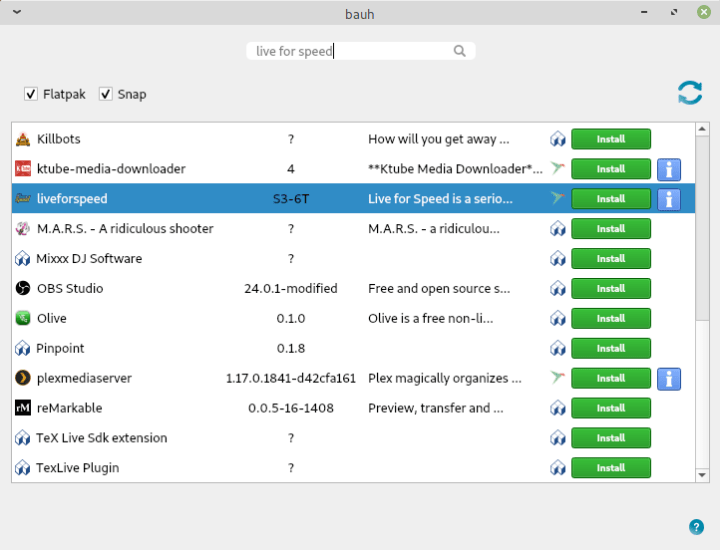The width and height of the screenshot is (720, 550).
Task: Select the '24.0.1-modified' version cell
Action: (x=291, y=288)
